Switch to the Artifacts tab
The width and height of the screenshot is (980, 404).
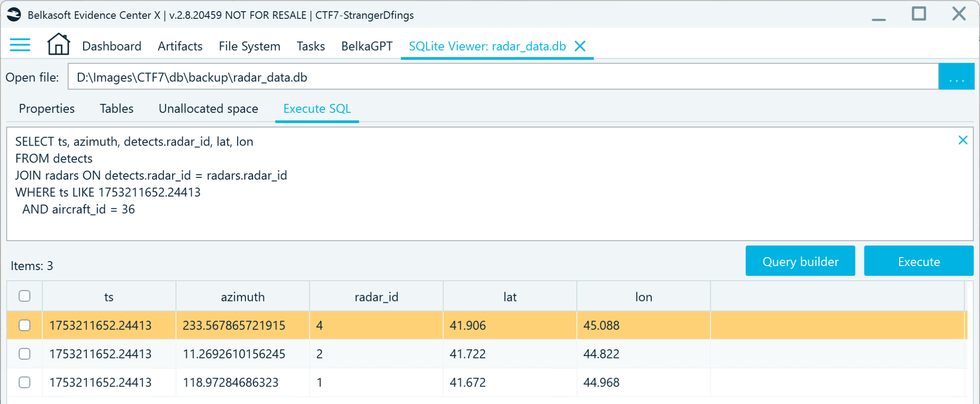coord(180,46)
